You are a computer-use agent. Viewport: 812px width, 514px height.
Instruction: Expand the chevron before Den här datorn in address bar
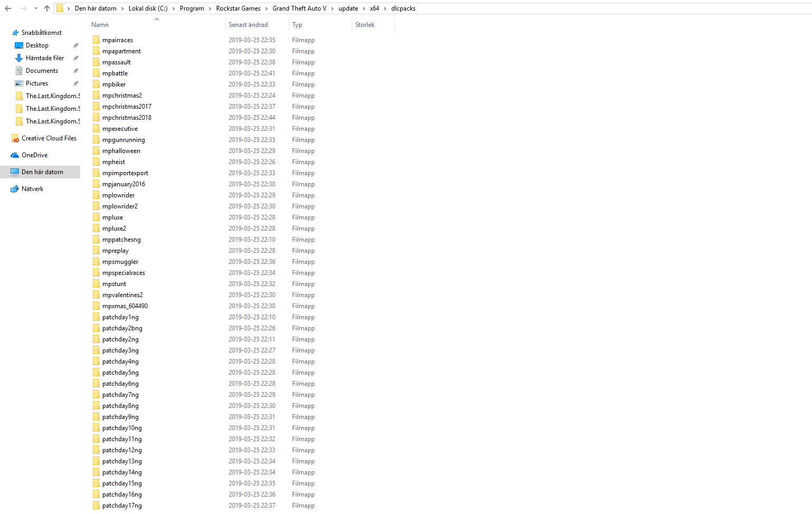coord(69,8)
